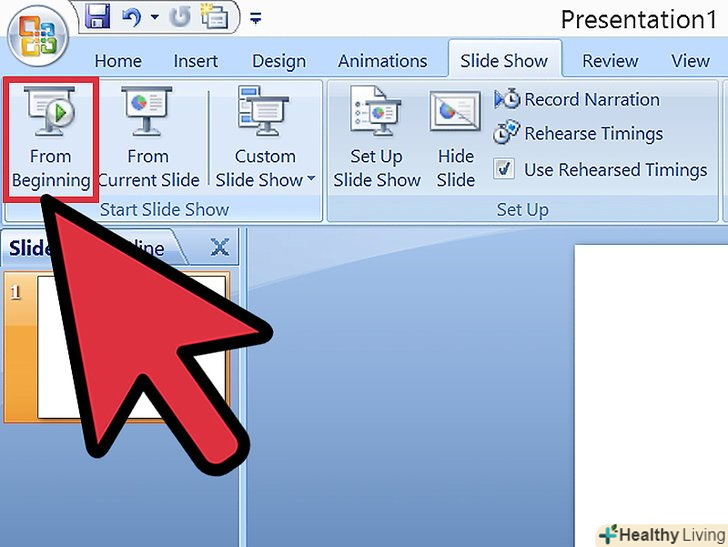Click the Rehearse Timings icon
Viewport: 728px width, 547px height.
(x=506, y=132)
